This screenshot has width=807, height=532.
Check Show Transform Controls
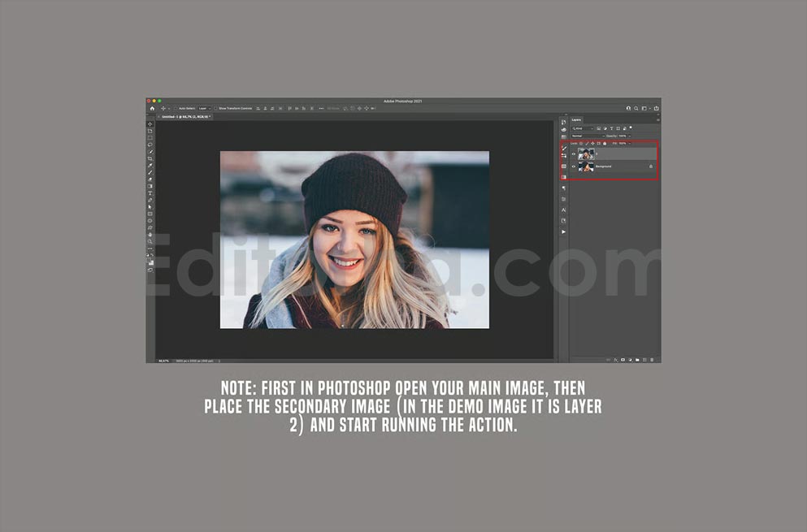pyautogui.click(x=215, y=109)
